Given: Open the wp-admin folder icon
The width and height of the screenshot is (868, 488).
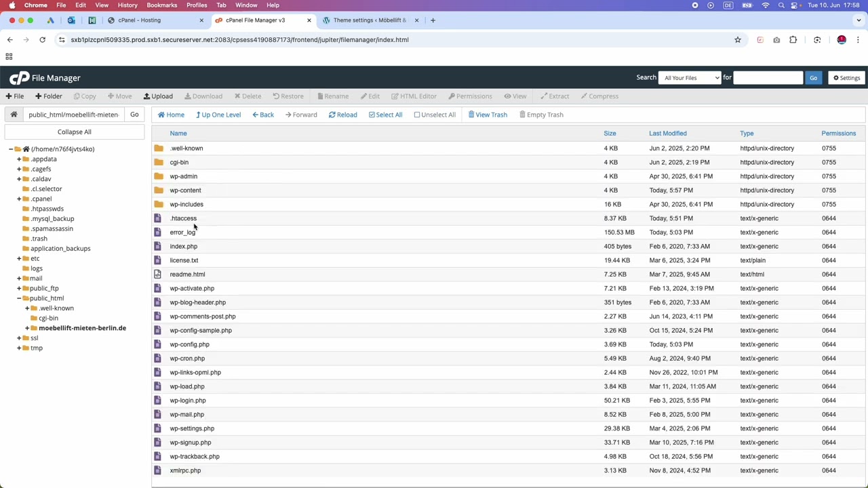Looking at the screenshot, I should [x=158, y=176].
